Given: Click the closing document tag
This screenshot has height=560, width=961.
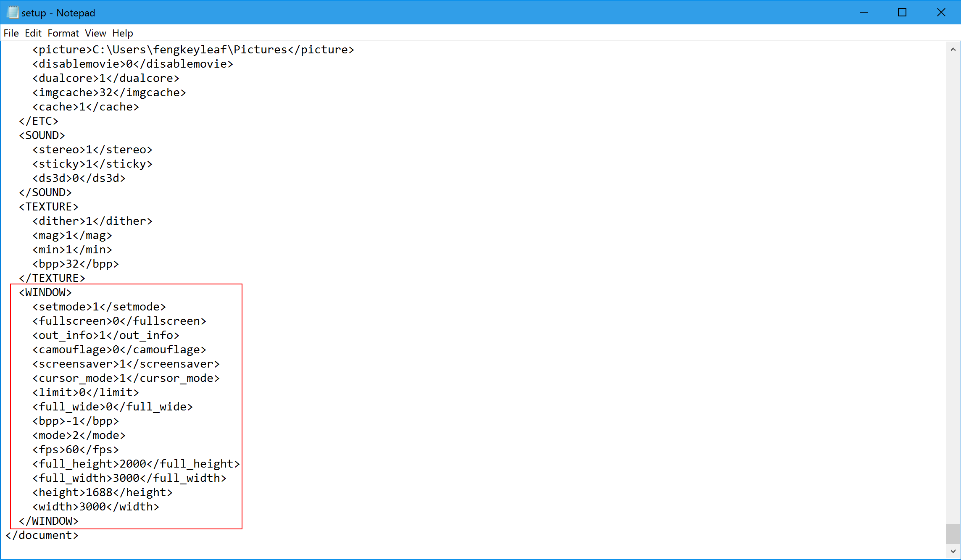Looking at the screenshot, I should click(42, 535).
